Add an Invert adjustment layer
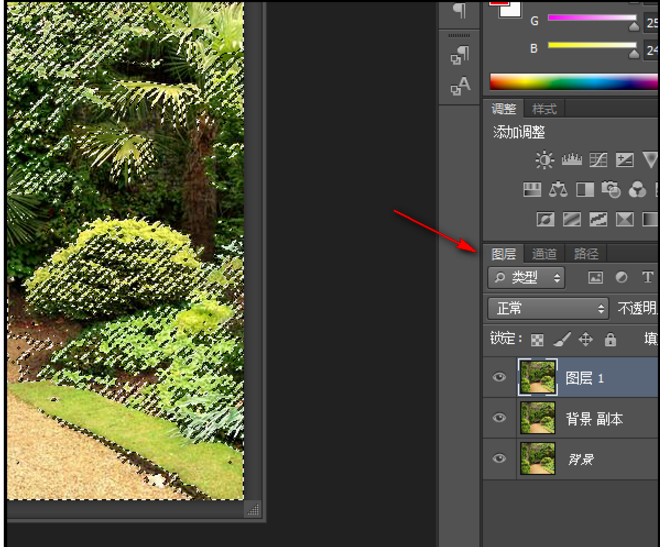The height and width of the screenshot is (547, 660). click(x=546, y=219)
